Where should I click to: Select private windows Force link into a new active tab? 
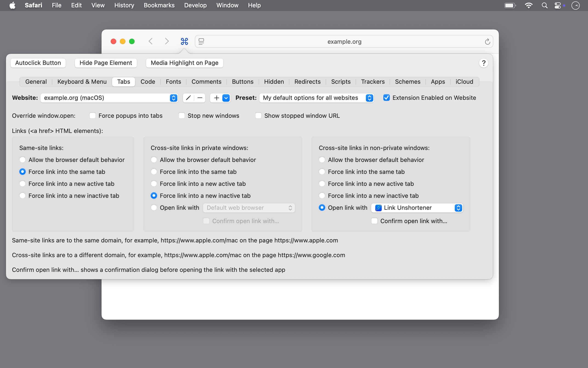pos(154,184)
